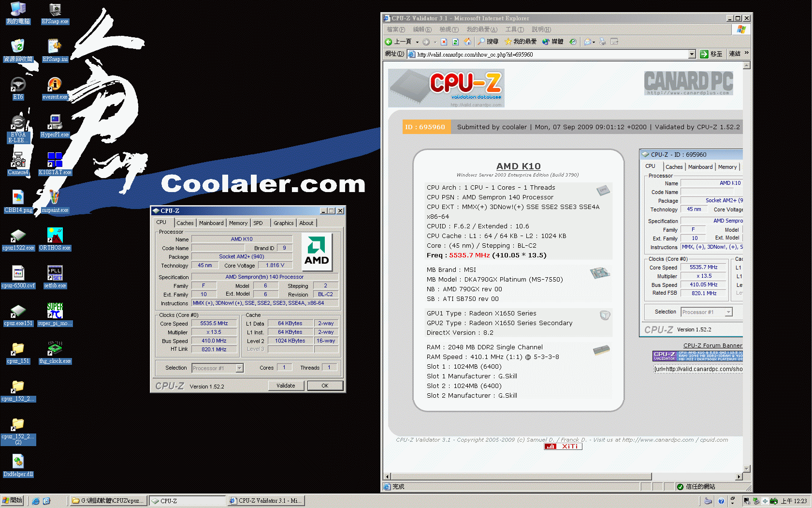
Task: Click the CPU-Z Forum Banner link
Action: 712,345
